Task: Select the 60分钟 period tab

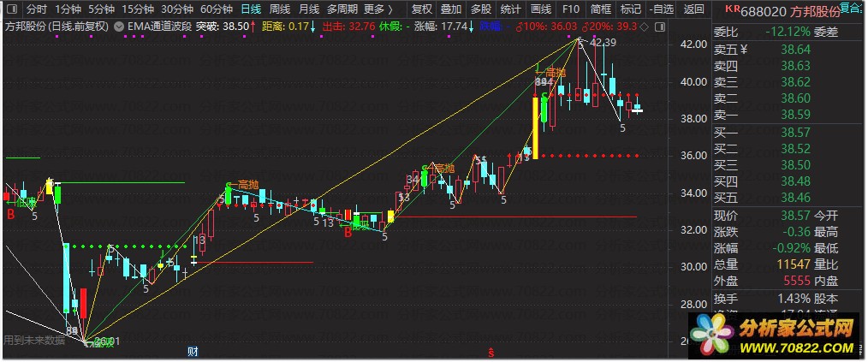Action: pos(217,9)
